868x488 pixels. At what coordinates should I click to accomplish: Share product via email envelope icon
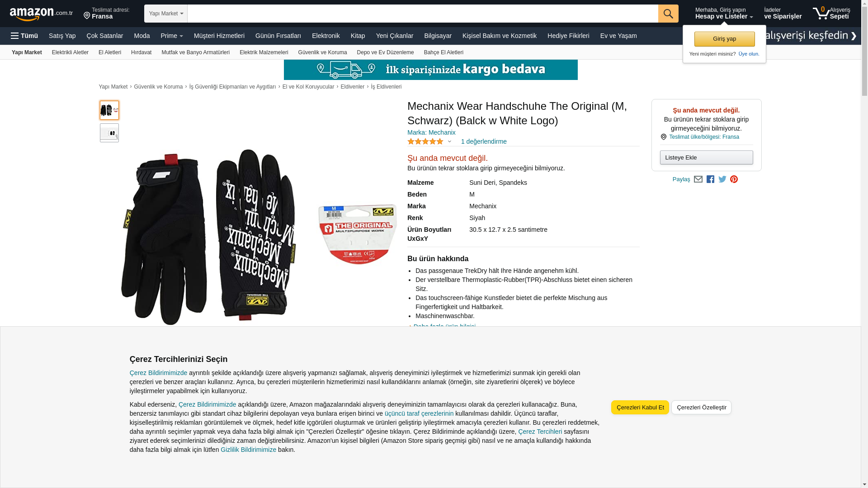click(698, 179)
